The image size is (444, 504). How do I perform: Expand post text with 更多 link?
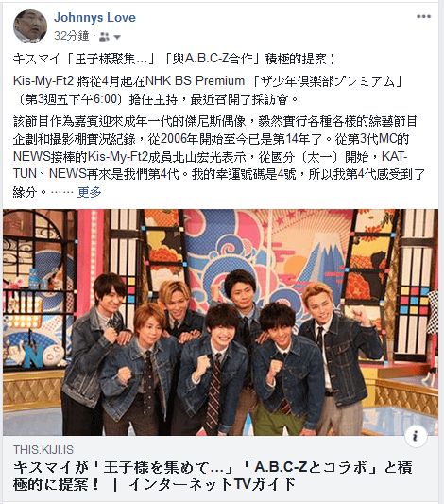pos(90,192)
